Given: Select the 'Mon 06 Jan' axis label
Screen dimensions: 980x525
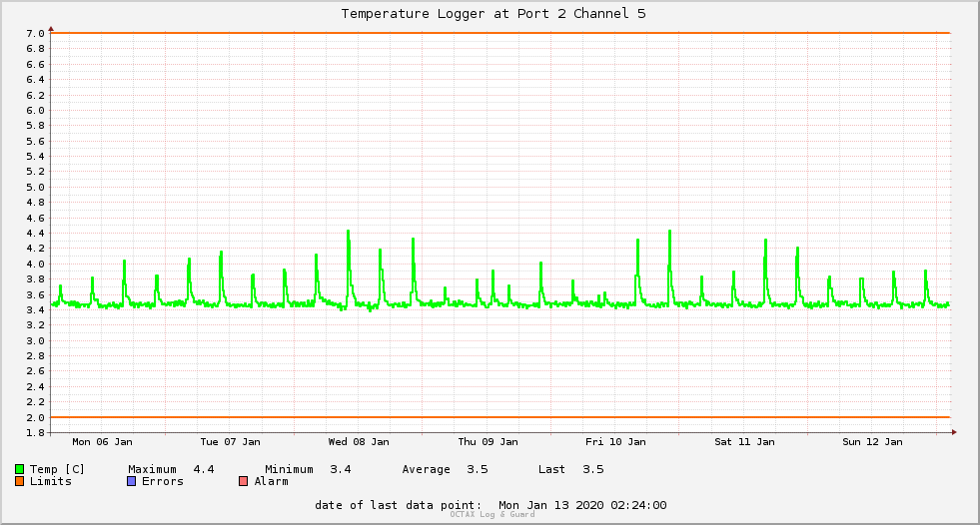Looking at the screenshot, I should (103, 442).
